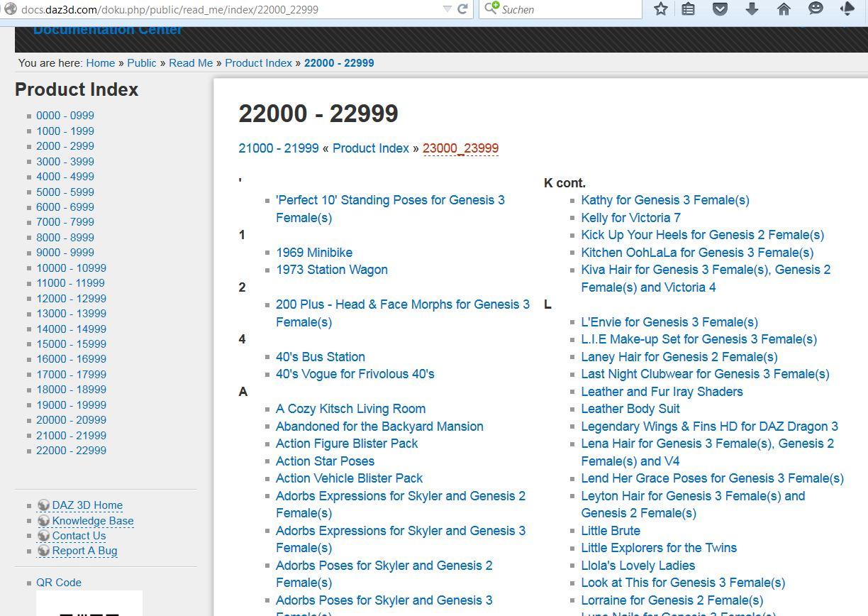Open 200 Plus Head & Face Morphs link
The height and width of the screenshot is (616, 868).
click(x=403, y=313)
